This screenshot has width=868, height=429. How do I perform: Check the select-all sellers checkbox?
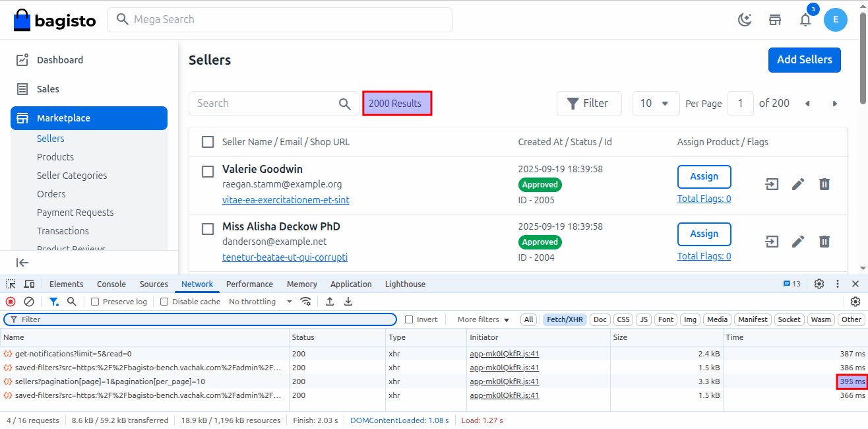pos(208,142)
